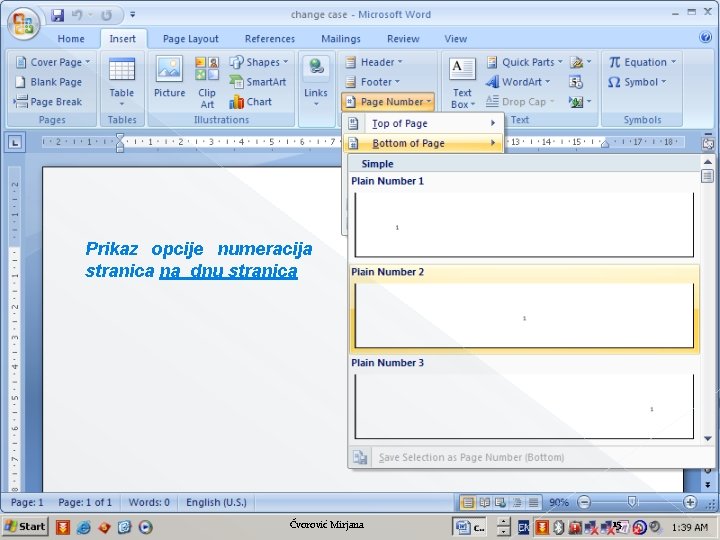
Task: Redo with the repeat arrow icon
Action: point(106,15)
